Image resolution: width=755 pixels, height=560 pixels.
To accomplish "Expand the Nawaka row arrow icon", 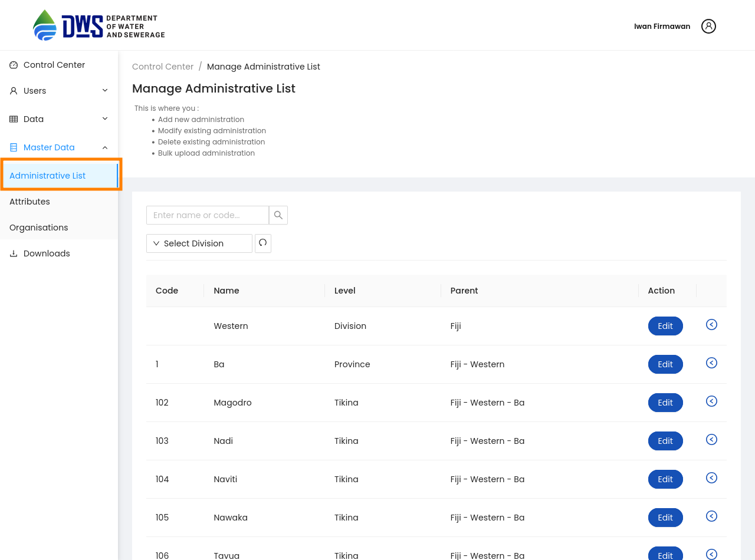I will click(711, 516).
